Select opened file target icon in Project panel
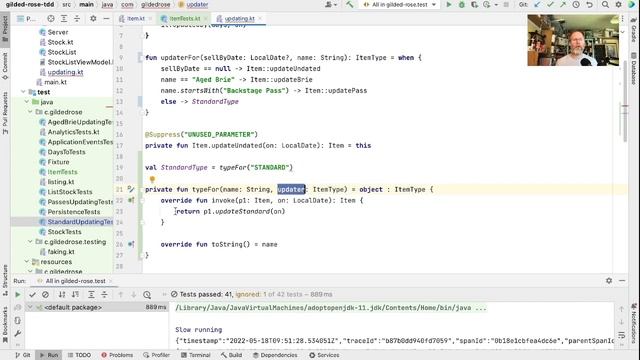The height and width of the screenshot is (360, 640). coord(51,18)
